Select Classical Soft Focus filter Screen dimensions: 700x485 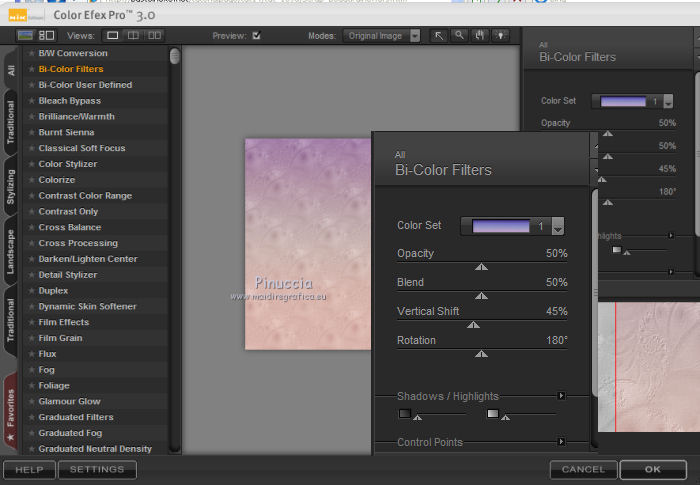pos(82,148)
